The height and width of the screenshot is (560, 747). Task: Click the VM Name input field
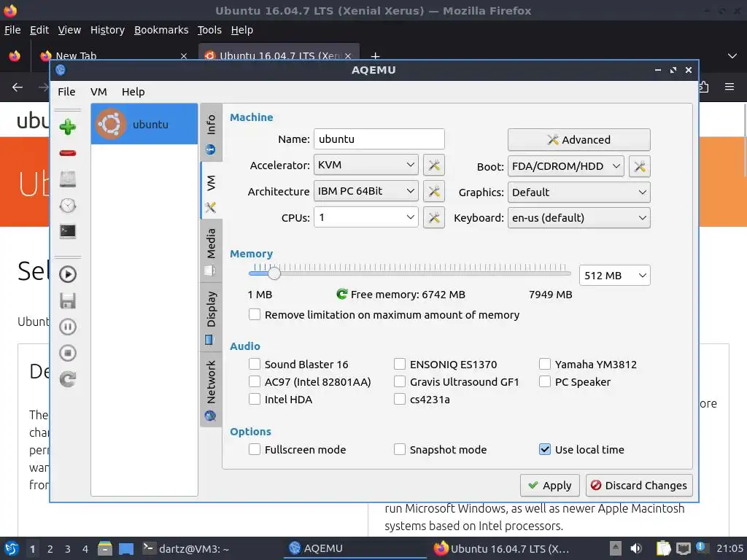point(379,139)
